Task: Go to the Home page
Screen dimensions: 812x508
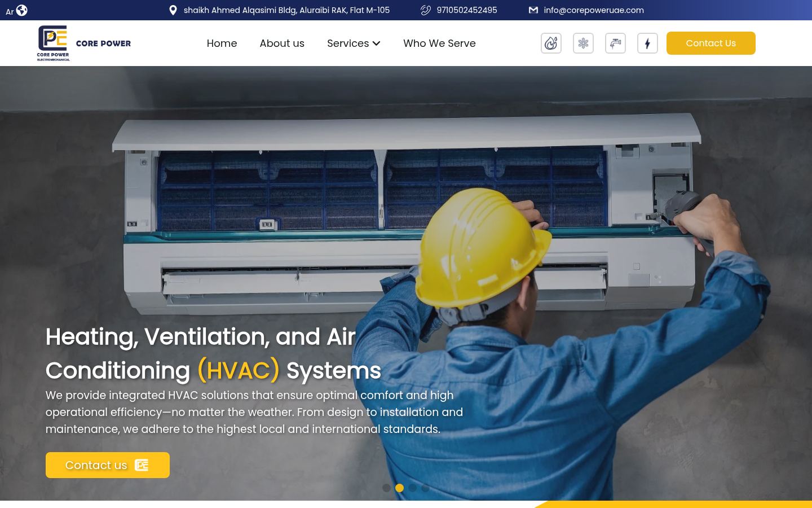Action: 222,43
